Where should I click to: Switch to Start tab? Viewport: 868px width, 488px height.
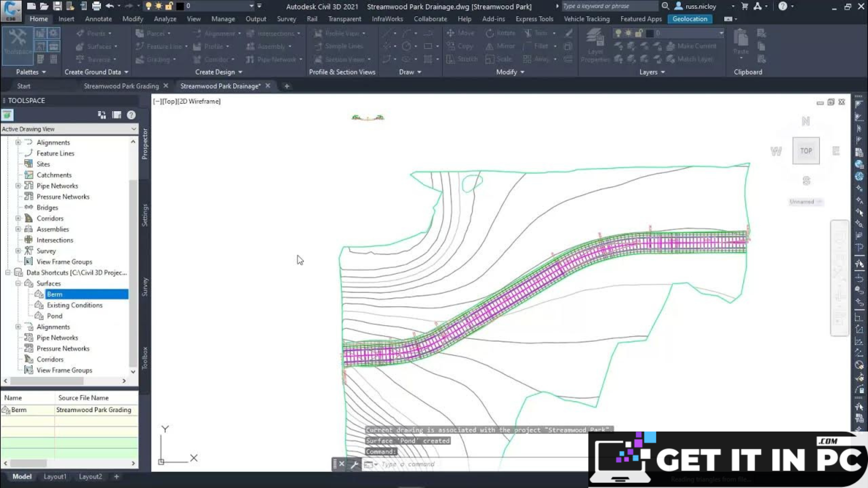[x=23, y=86]
